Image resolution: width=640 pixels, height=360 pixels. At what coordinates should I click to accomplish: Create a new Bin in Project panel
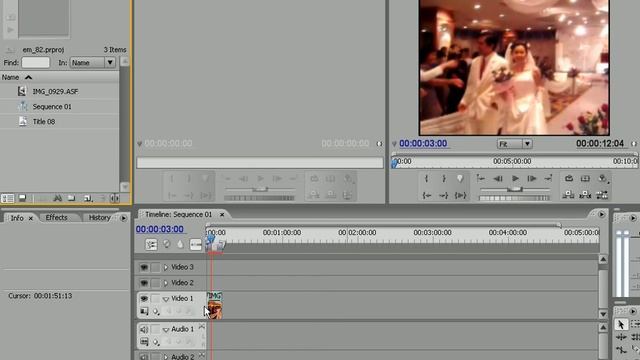pos(71,198)
